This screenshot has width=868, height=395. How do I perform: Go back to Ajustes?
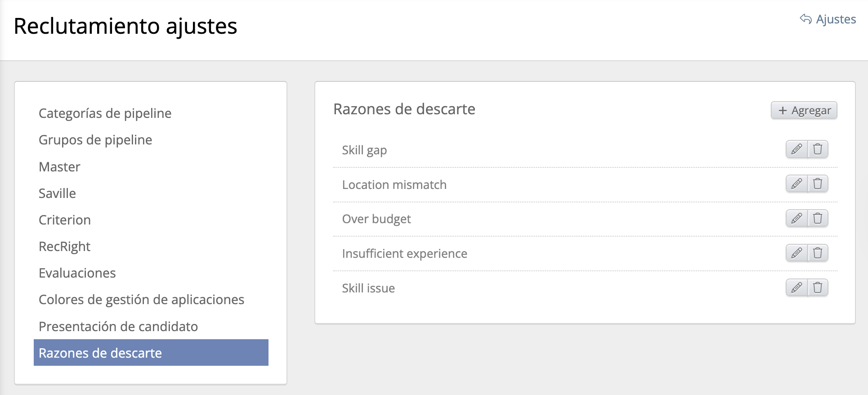[828, 19]
